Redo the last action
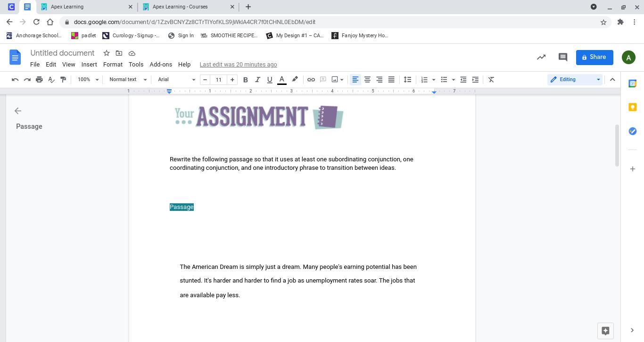The width and height of the screenshot is (644, 342). coord(27,80)
